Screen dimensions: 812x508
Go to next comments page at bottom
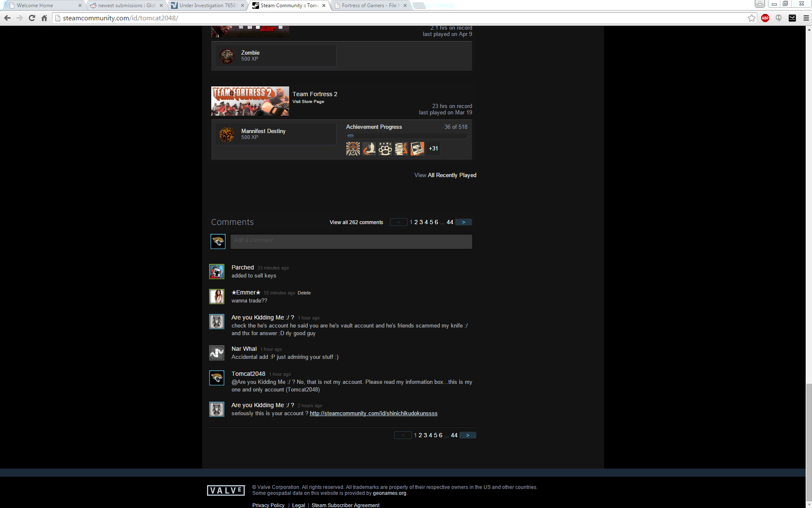click(x=467, y=435)
